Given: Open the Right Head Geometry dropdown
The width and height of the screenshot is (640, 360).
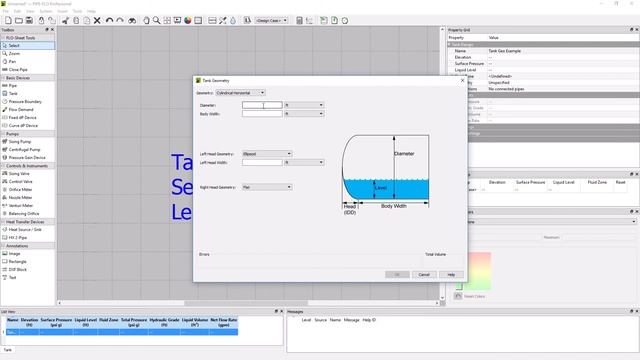Looking at the screenshot, I should (x=267, y=187).
